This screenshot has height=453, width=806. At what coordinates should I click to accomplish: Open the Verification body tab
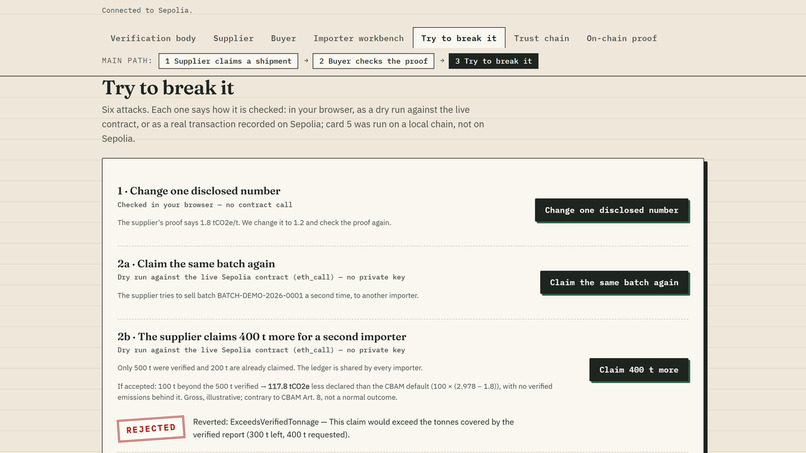pyautogui.click(x=153, y=38)
